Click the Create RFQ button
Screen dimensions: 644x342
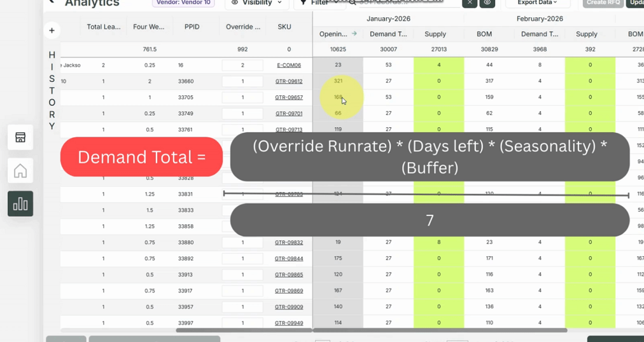point(603,3)
